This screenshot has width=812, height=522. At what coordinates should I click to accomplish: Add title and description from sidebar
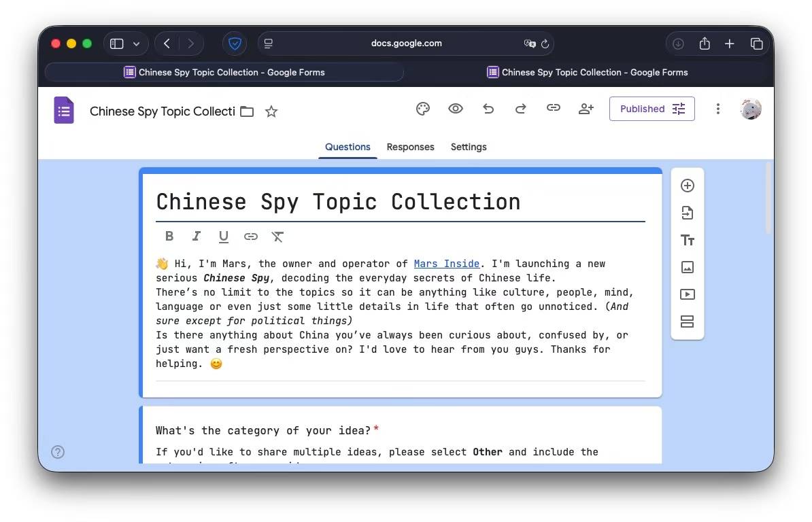[688, 240]
